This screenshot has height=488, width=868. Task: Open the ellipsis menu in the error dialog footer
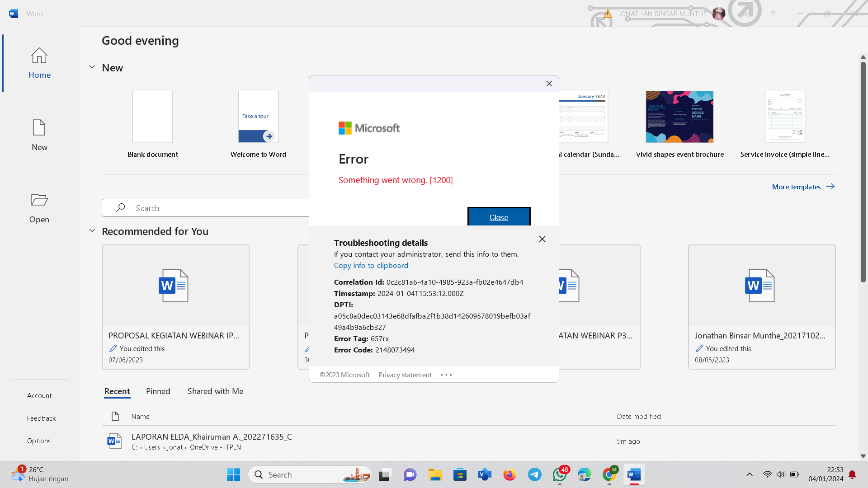446,375
